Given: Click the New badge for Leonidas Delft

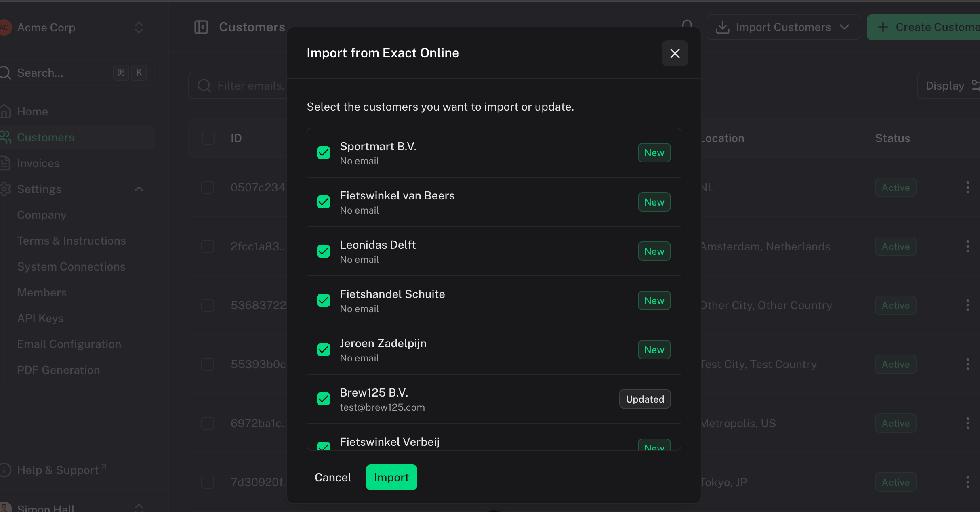Looking at the screenshot, I should (x=654, y=251).
